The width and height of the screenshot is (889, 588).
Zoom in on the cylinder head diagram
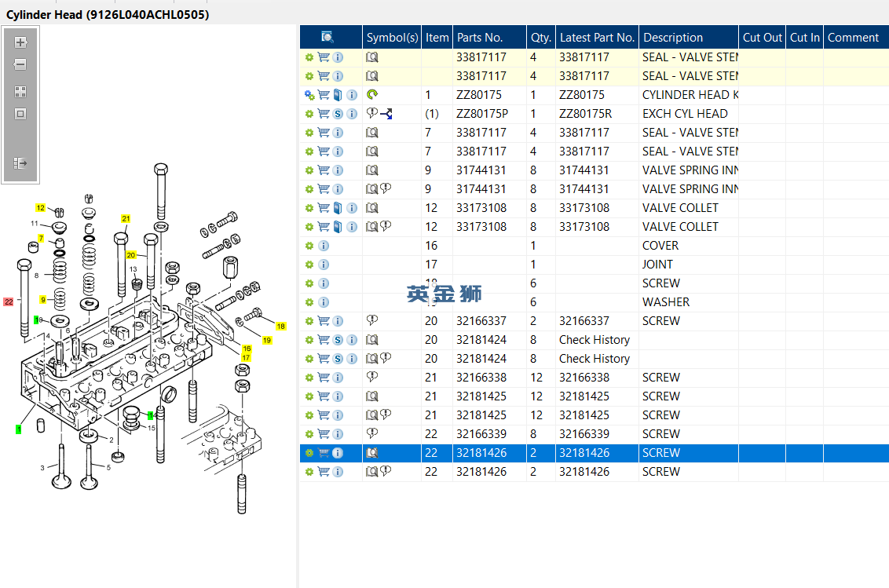click(20, 42)
